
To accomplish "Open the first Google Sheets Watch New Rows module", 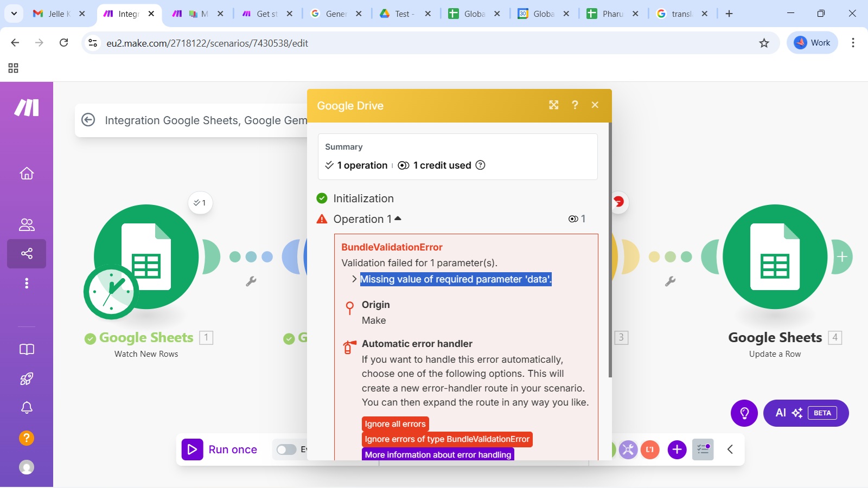I will 146,256.
